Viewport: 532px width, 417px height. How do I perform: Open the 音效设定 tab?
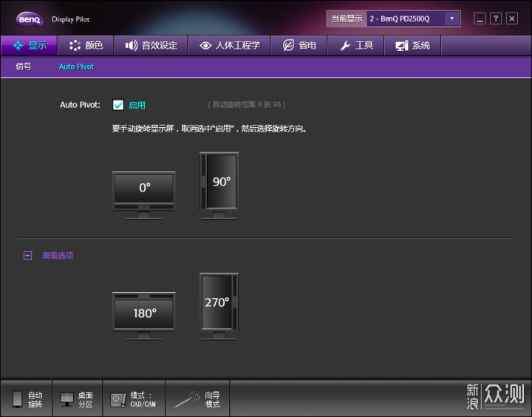pos(151,45)
